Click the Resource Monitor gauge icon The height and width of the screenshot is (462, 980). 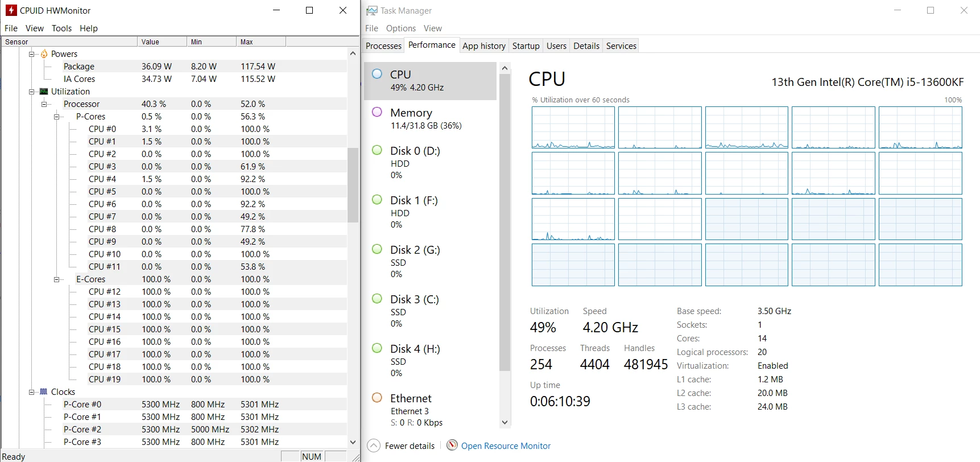[x=452, y=445]
